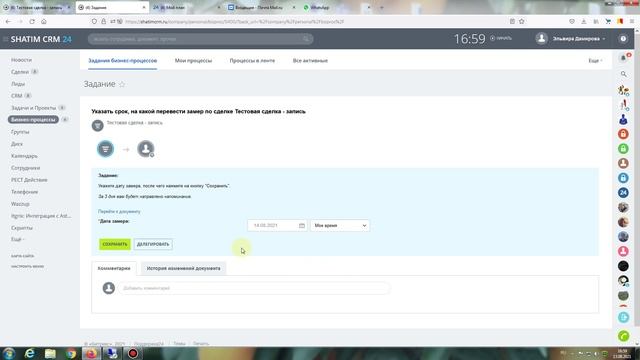Open the green lock chat icon in sidebar
This screenshot has width=640, height=360.
tap(623, 149)
